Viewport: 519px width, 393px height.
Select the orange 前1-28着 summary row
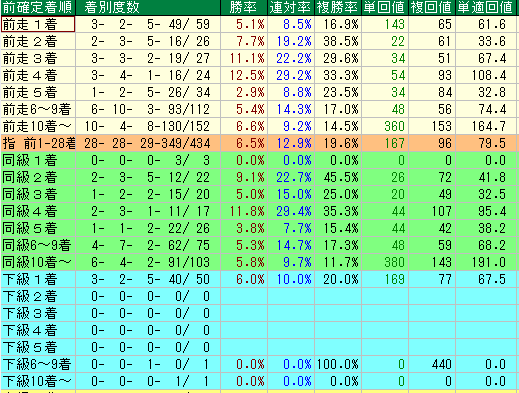258,143
